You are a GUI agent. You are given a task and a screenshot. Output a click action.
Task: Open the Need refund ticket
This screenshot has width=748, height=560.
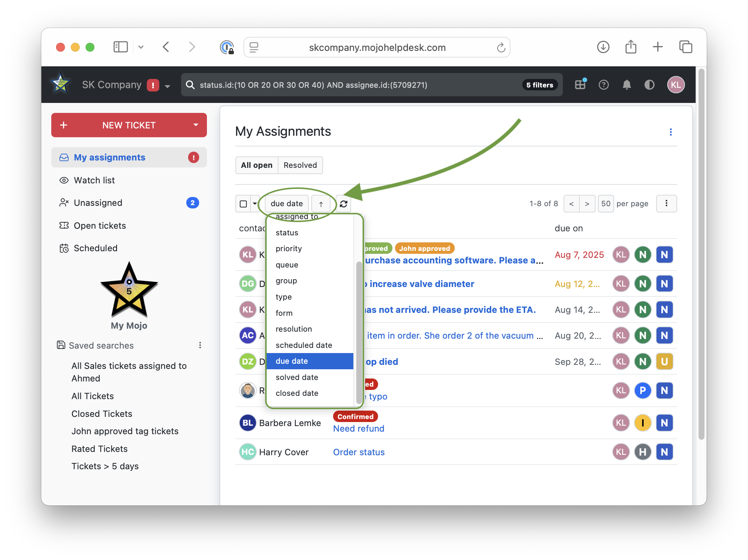(x=359, y=429)
